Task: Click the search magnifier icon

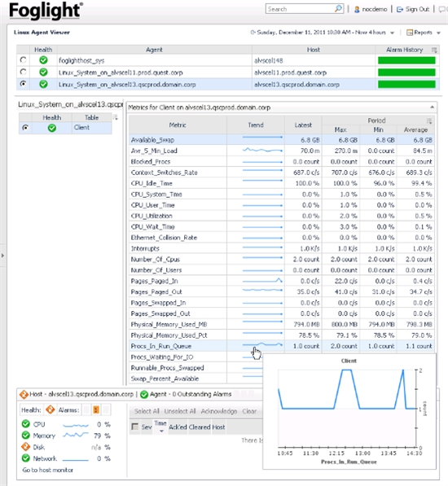Action: coord(338,9)
